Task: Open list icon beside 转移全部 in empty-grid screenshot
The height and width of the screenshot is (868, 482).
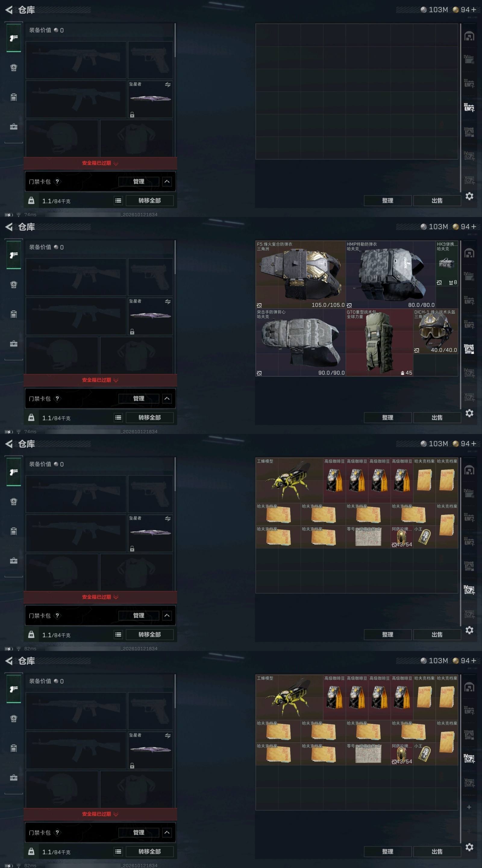Action: tap(118, 200)
